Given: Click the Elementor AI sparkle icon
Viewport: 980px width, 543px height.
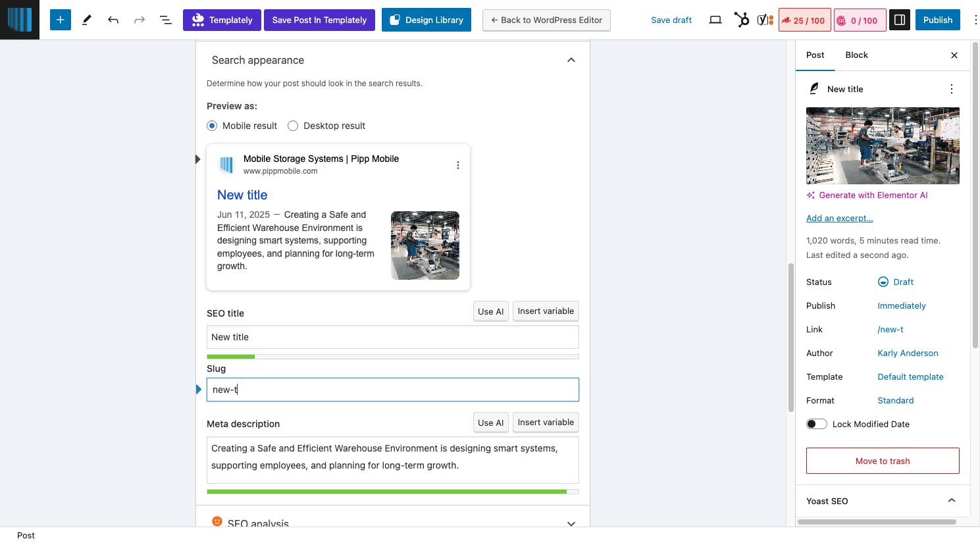Looking at the screenshot, I should pyautogui.click(x=811, y=195).
